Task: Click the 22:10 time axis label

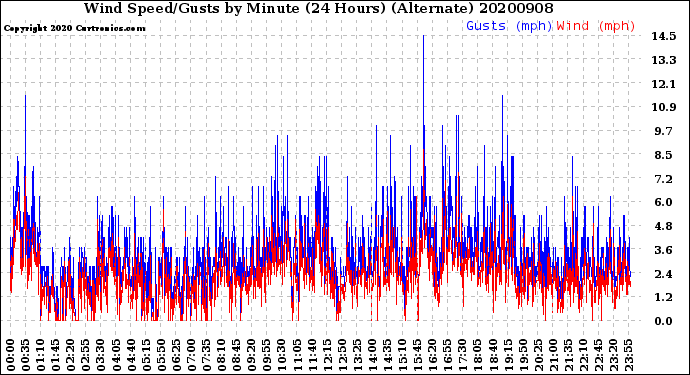Action: pos(583,355)
